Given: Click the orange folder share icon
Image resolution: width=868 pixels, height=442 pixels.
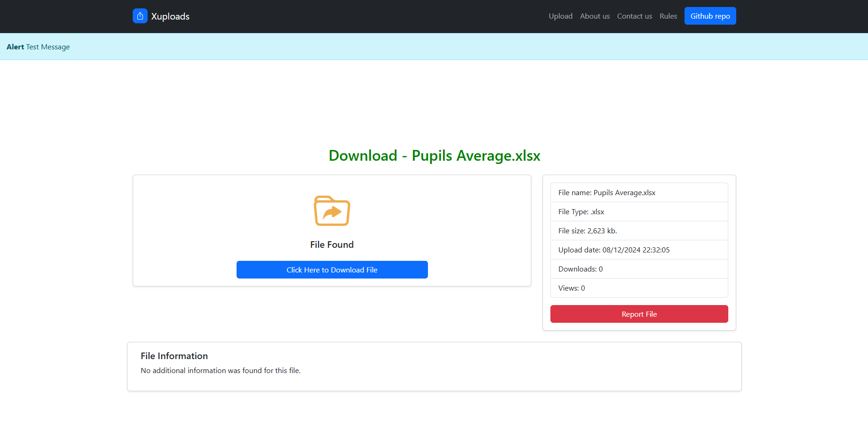Looking at the screenshot, I should pos(332,211).
